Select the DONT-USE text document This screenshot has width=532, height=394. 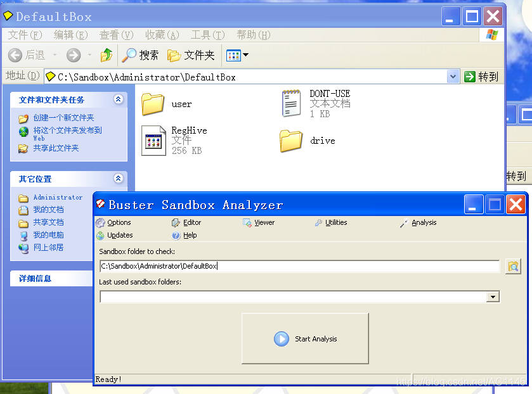coord(316,104)
